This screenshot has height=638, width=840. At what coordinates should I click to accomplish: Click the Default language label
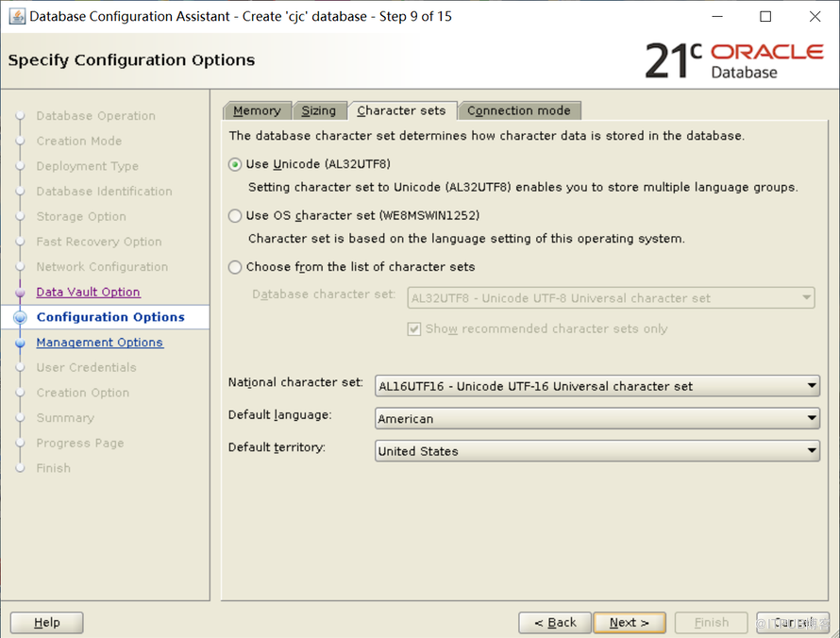point(279,415)
